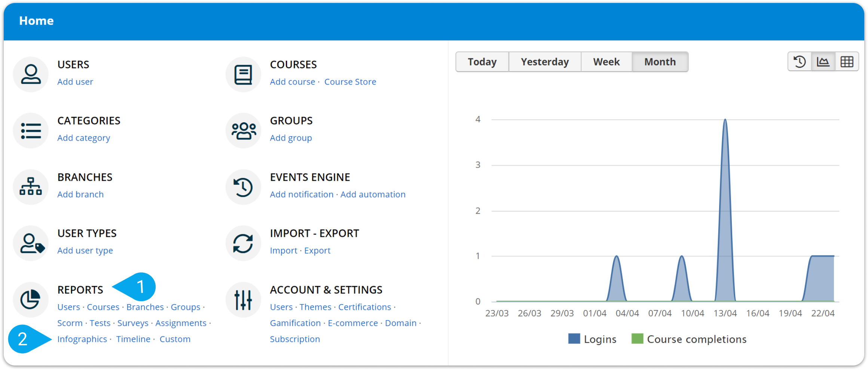
Task: Open the Timeline report link
Action: [x=133, y=339]
